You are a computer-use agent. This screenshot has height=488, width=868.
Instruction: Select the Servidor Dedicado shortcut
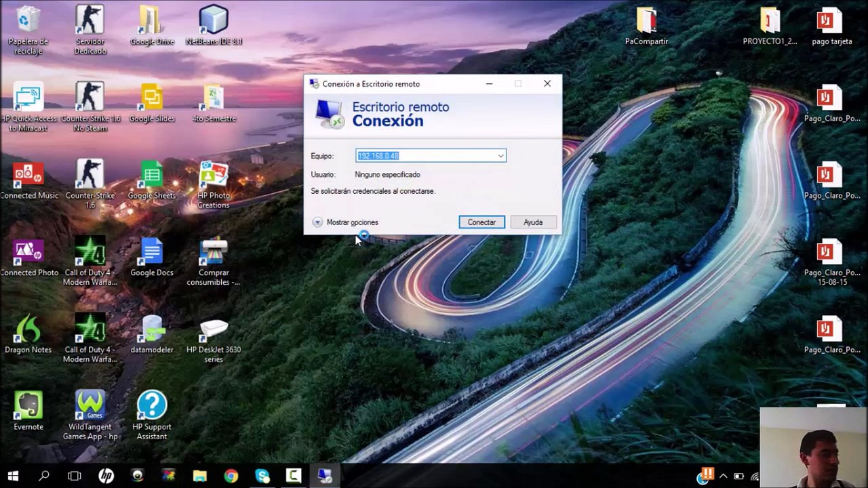90,30
